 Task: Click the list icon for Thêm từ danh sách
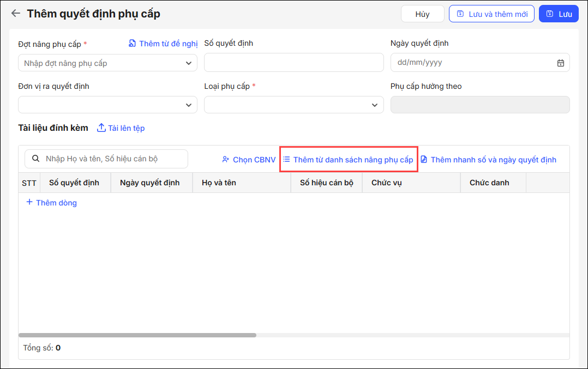pos(286,160)
